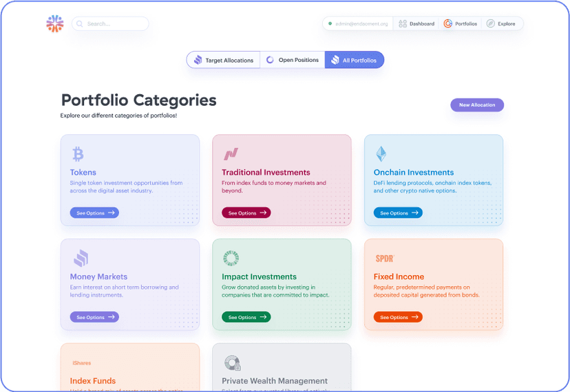Viewport: 570px width, 392px height.
Task: Click the Bitcoin icon in Tokens card
Action: click(x=78, y=154)
